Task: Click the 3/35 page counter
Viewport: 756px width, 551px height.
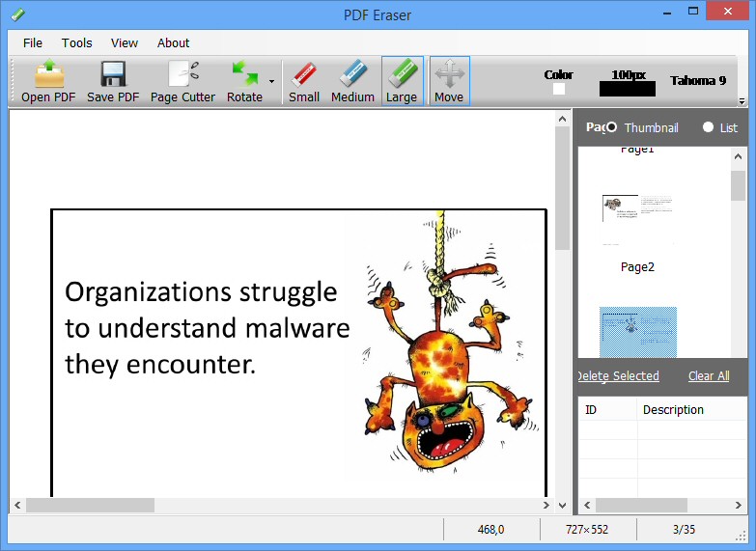Action: [x=684, y=530]
